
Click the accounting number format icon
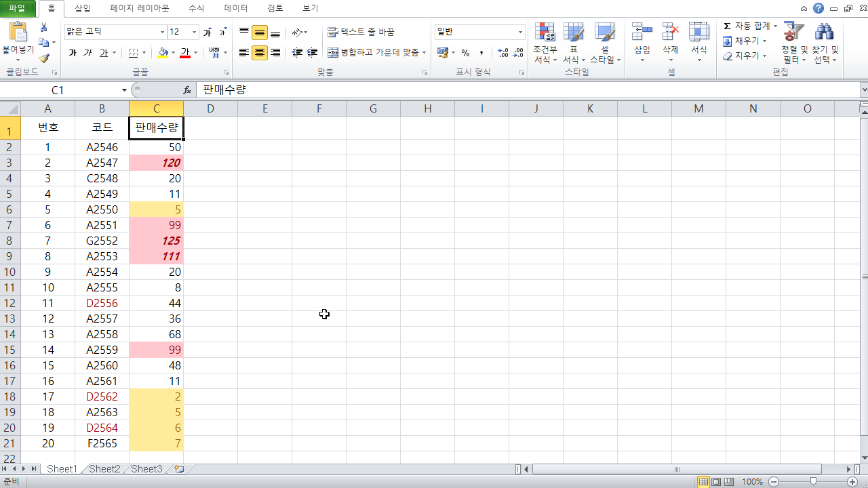[x=442, y=53]
